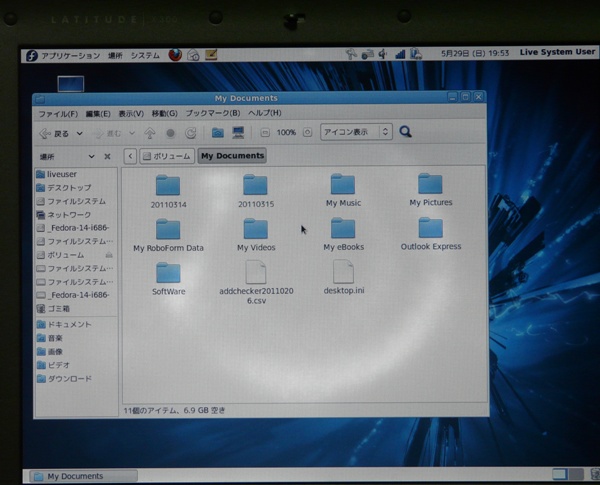Select liveuser in the sidebar

coord(61,174)
